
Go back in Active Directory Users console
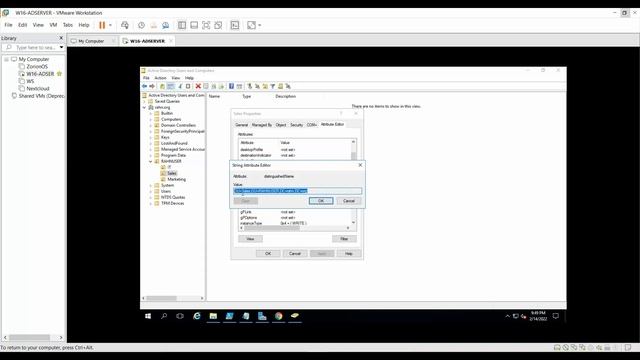144,86
